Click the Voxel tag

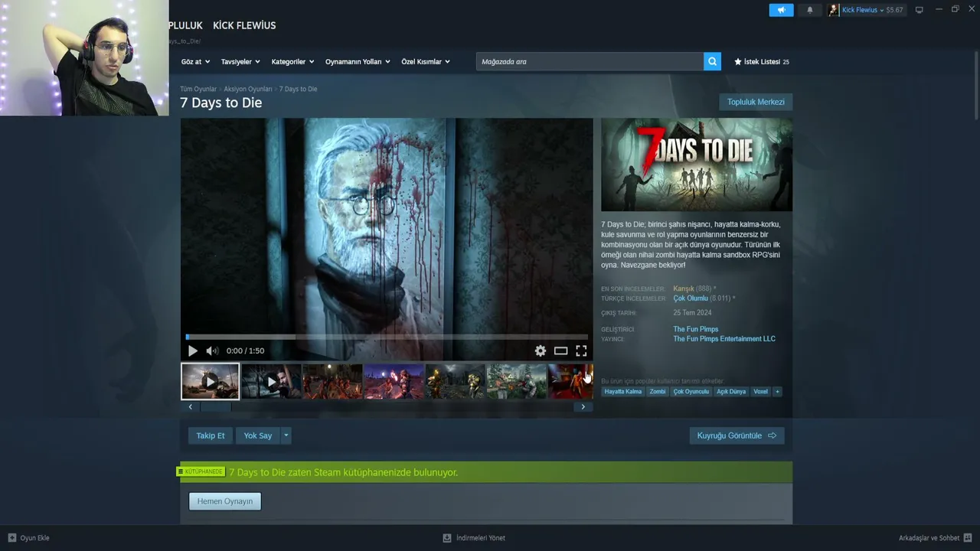tap(760, 392)
